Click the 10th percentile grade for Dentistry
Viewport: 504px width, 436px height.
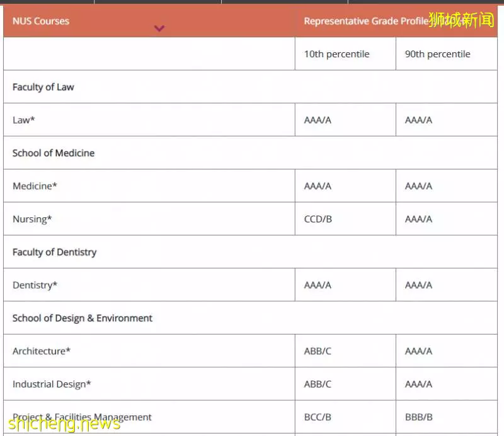[x=318, y=285]
